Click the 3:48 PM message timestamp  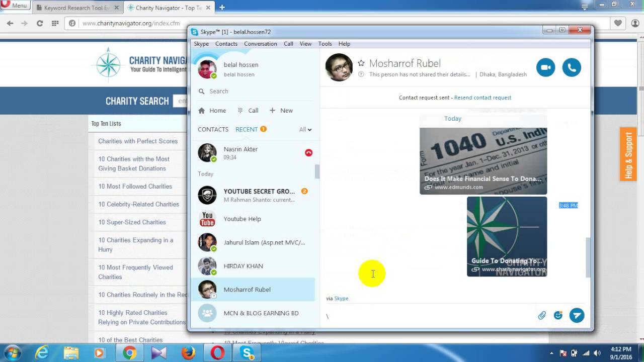click(x=569, y=205)
